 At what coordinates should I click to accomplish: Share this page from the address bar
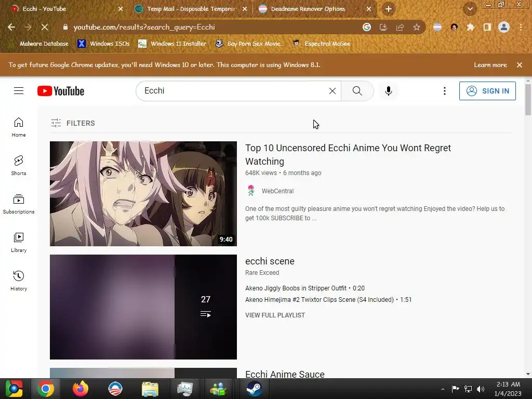tap(400, 27)
